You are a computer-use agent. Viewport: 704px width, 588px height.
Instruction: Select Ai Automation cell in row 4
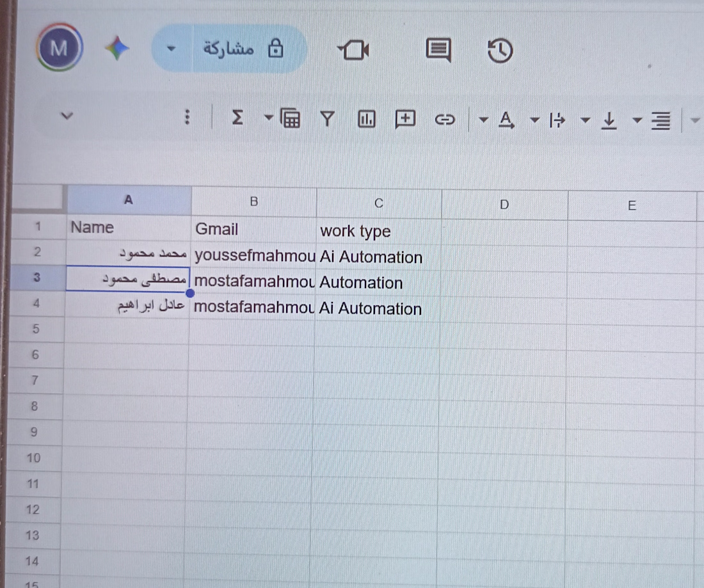click(x=377, y=308)
